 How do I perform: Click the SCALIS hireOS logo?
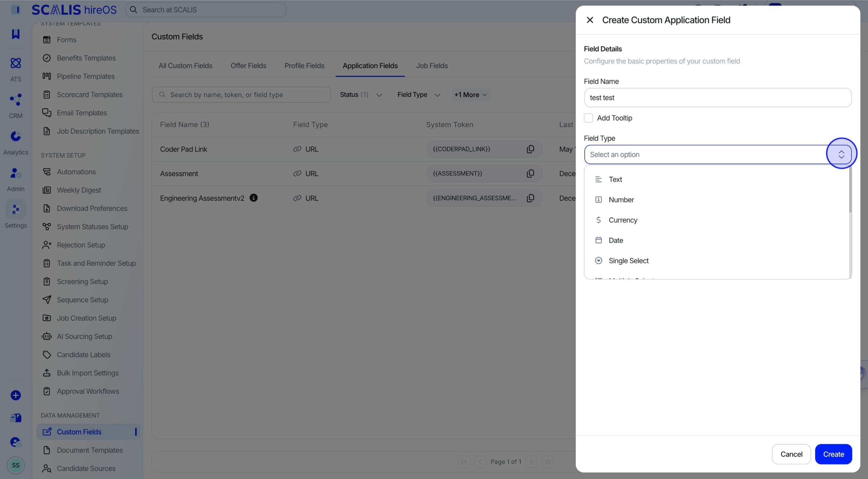click(x=74, y=10)
